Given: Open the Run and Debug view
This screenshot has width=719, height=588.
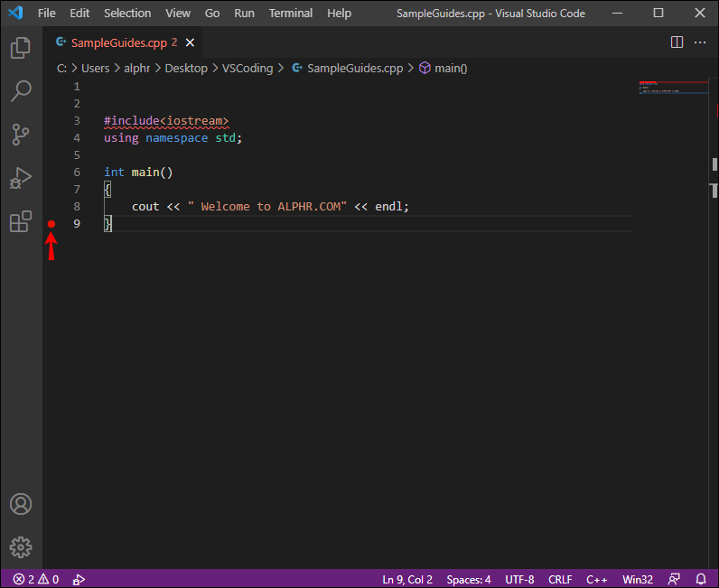Looking at the screenshot, I should [x=21, y=178].
